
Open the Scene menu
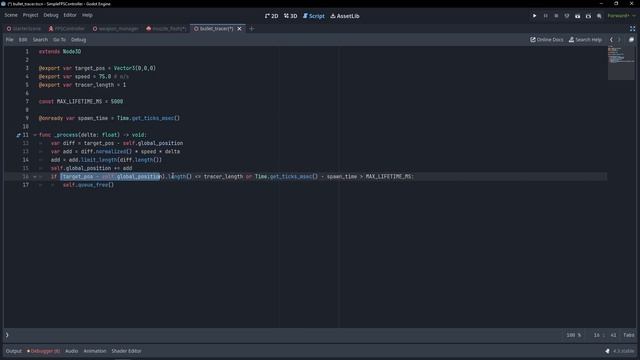tap(11, 15)
